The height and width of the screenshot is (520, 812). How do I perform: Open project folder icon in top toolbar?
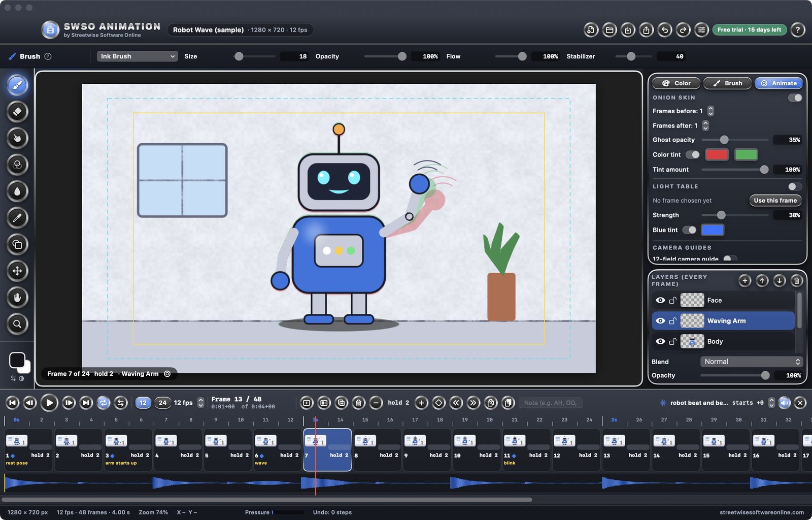click(610, 30)
